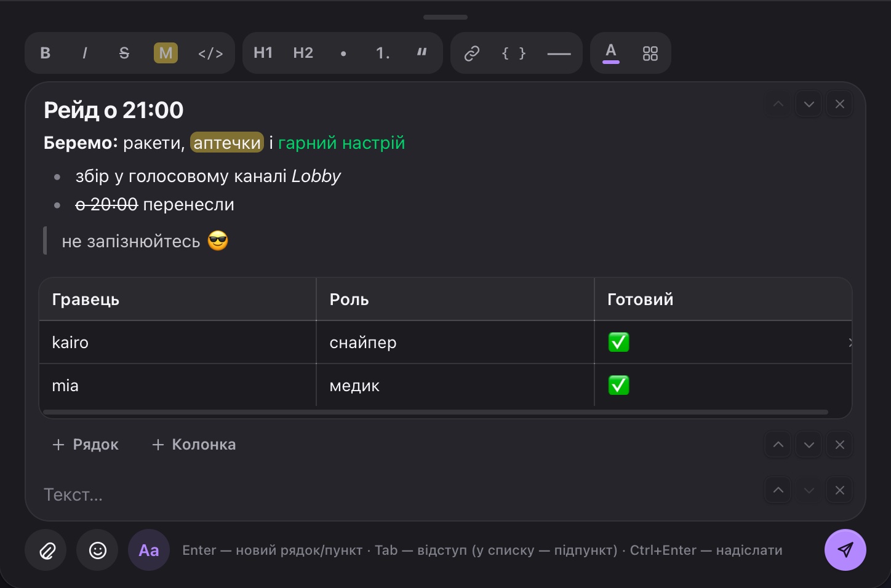Toggle the highlighted marker M button
891x588 pixels.
(166, 53)
